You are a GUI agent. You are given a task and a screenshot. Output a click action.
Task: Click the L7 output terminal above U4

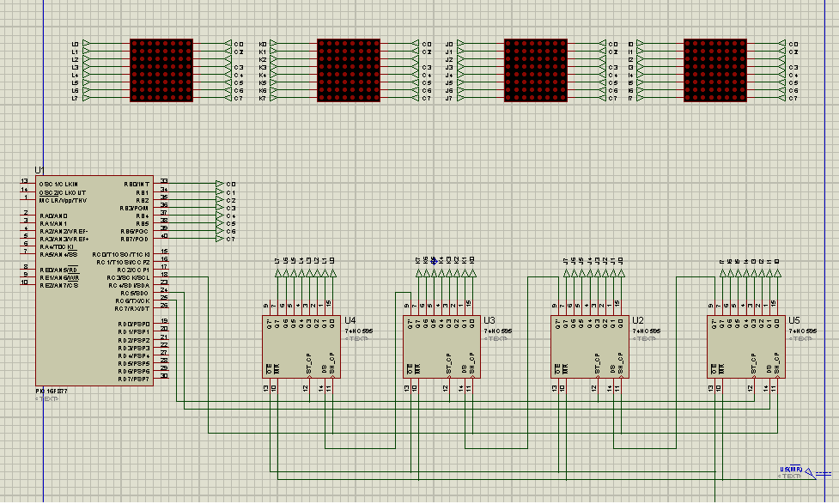277,273
